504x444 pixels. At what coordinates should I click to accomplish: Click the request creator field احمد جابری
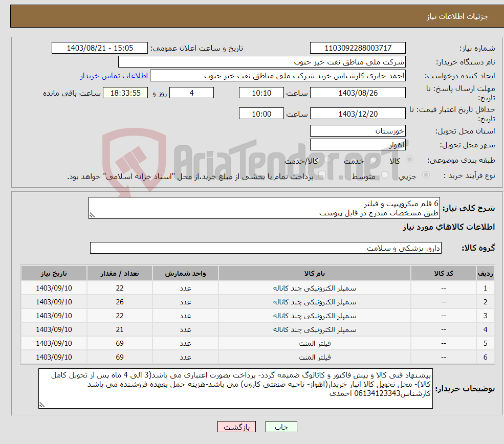(x=278, y=76)
